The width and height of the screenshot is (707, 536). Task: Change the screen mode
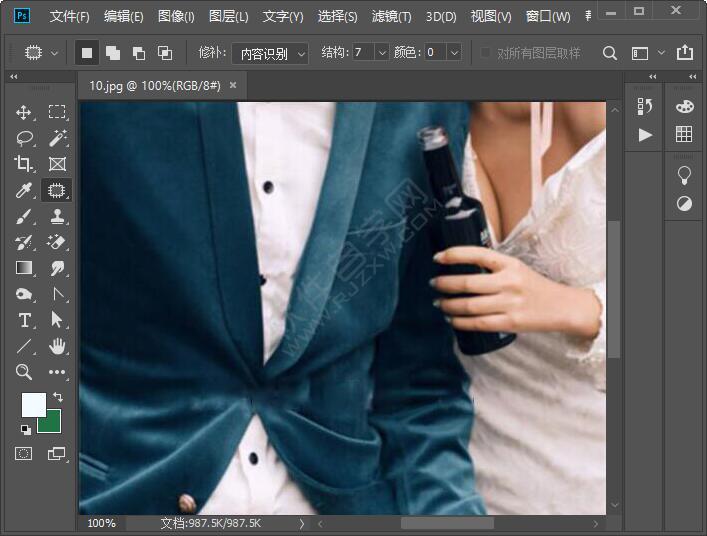click(x=56, y=453)
